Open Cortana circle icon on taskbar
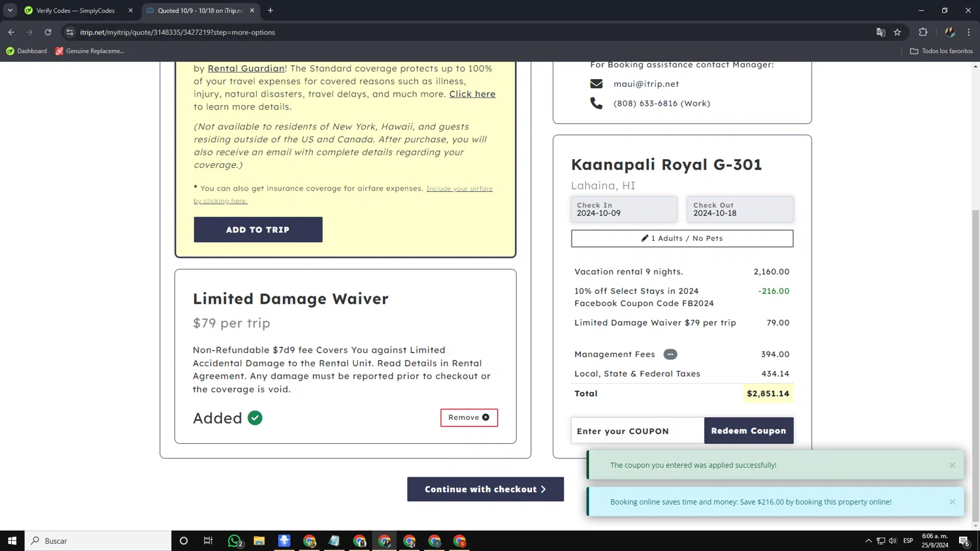The image size is (980, 551). coord(184,541)
